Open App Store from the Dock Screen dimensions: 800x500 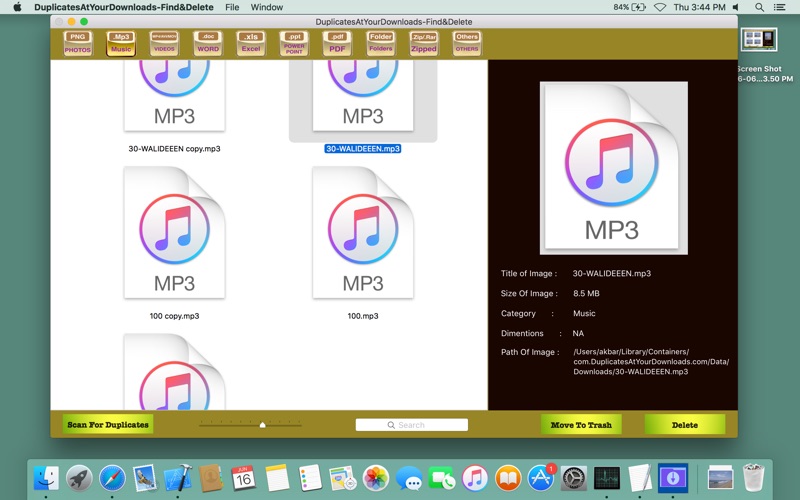(541, 479)
